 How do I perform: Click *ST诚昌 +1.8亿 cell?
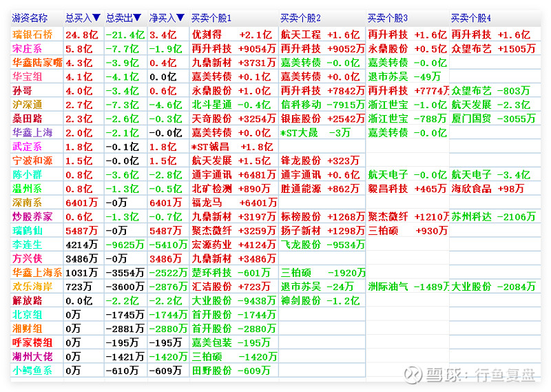tap(233, 147)
